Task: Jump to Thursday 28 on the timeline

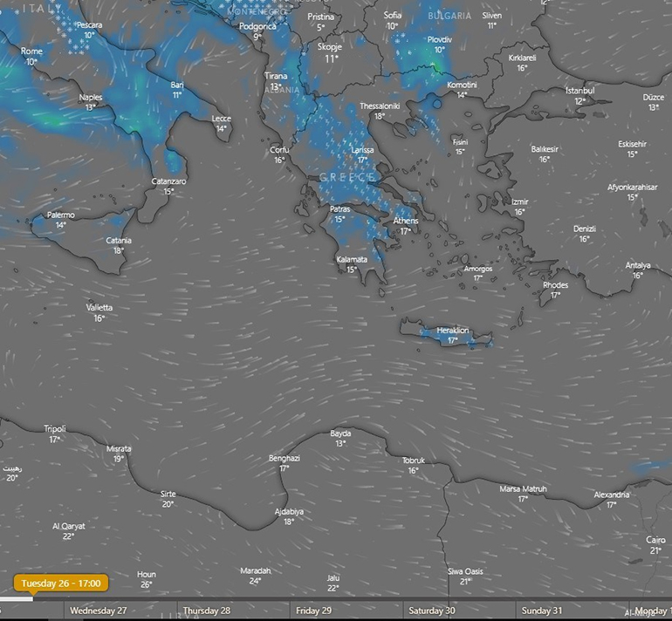Action: pos(207,611)
